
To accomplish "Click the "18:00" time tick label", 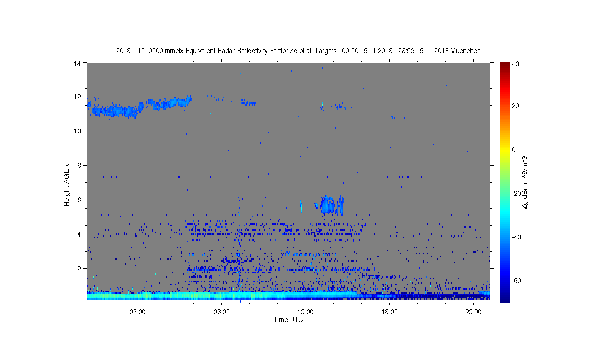I will point(390,312).
